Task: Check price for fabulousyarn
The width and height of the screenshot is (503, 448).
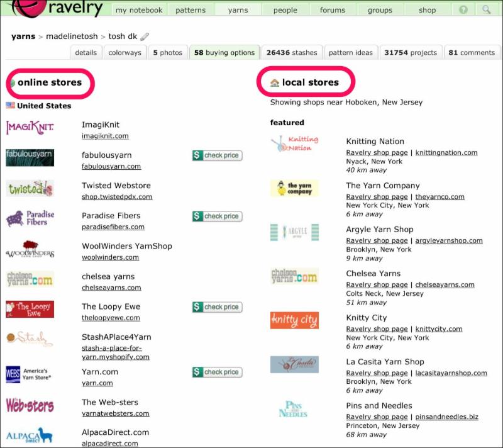Action: [x=217, y=155]
